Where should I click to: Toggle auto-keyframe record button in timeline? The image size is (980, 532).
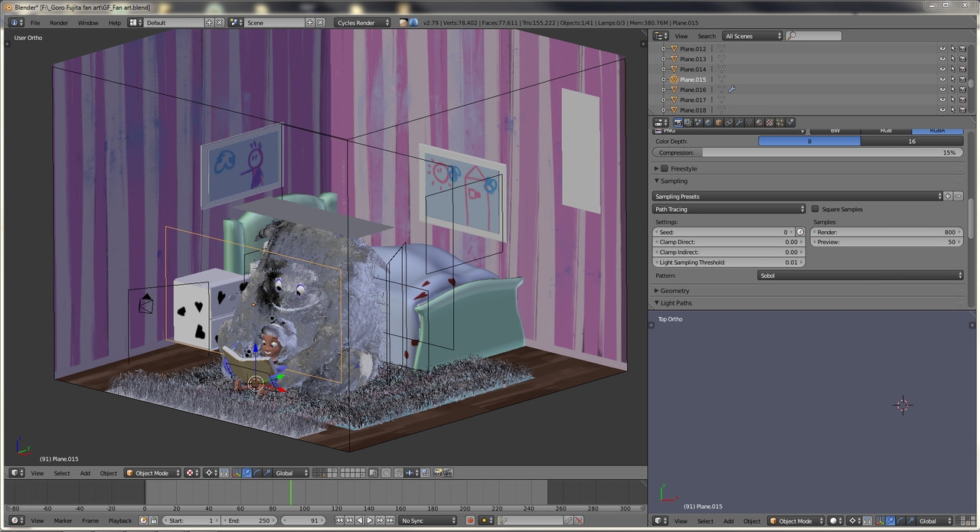(x=470, y=521)
